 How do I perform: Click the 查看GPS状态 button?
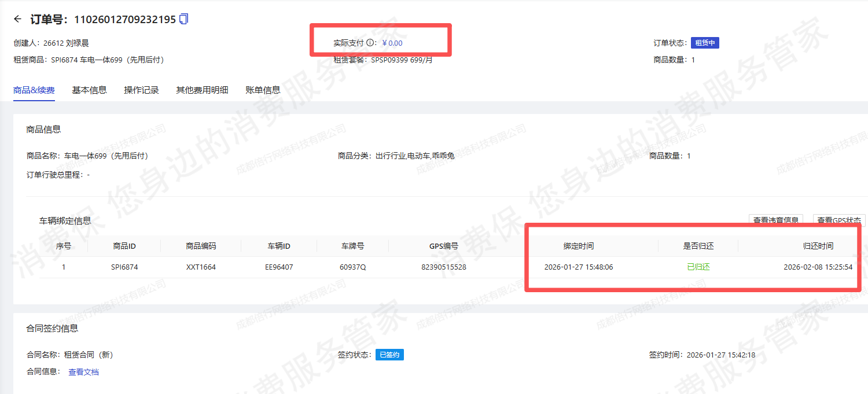(838, 220)
